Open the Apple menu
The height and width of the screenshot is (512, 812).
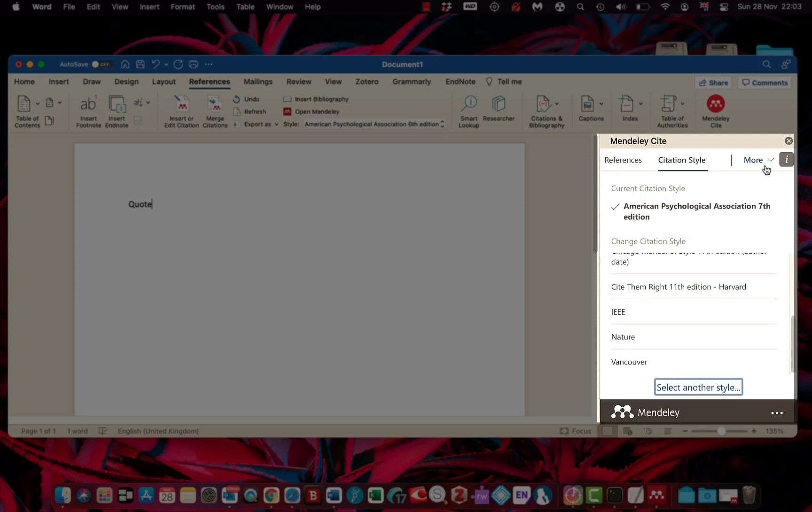coord(16,7)
